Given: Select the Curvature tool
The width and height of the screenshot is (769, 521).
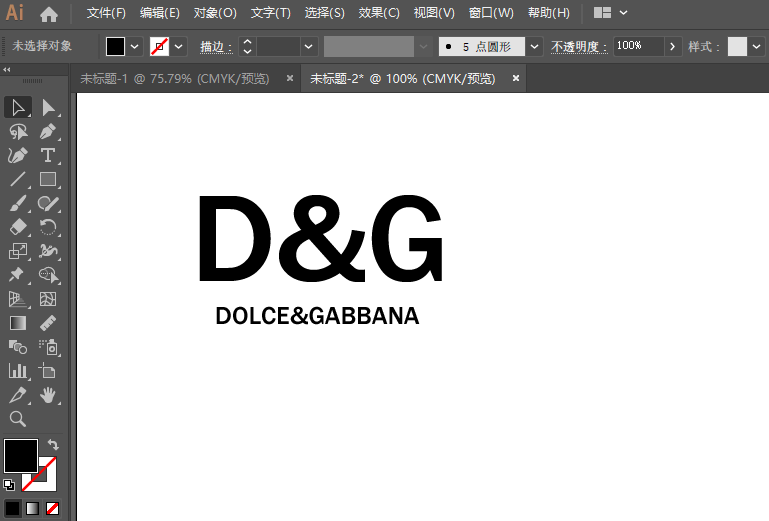Looking at the screenshot, I should tap(18, 156).
